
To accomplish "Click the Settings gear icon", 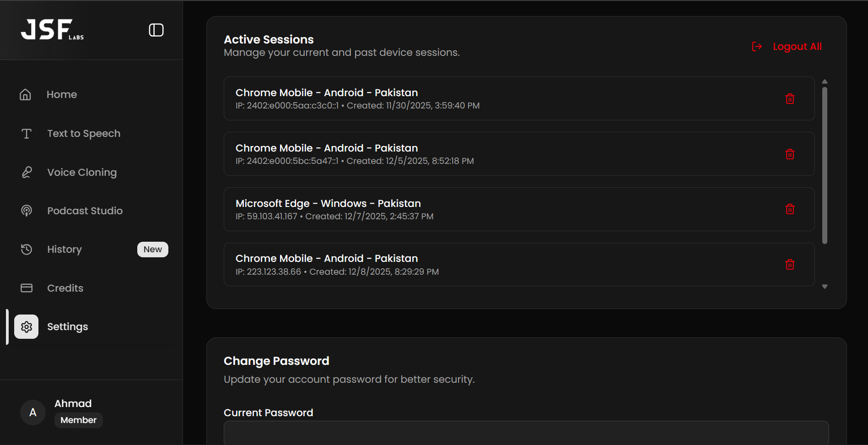I will (x=27, y=327).
